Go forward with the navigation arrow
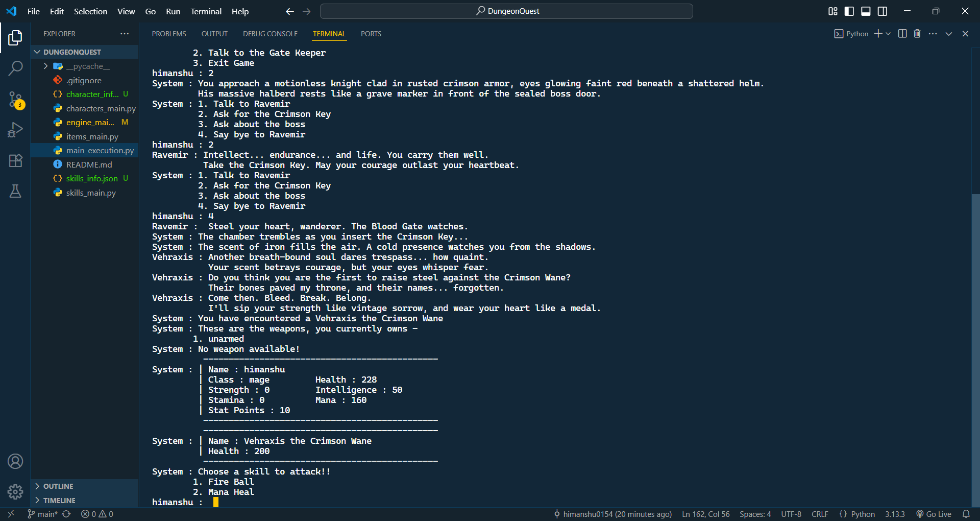This screenshot has width=980, height=521. [x=307, y=11]
